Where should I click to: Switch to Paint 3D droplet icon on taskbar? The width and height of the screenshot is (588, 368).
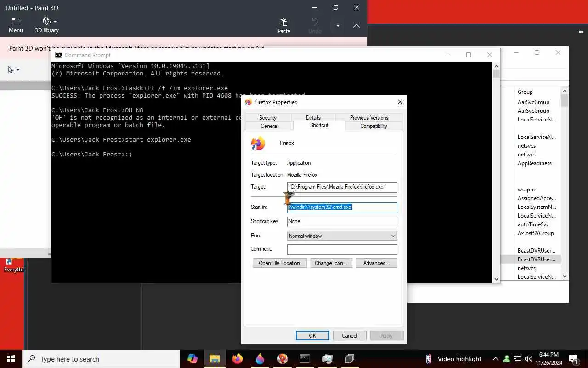pos(260,359)
